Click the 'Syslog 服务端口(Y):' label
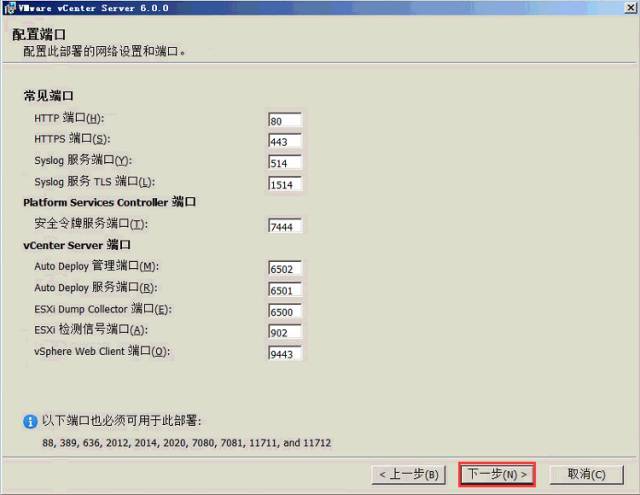Viewport: 640px width, 495px height. [83, 160]
